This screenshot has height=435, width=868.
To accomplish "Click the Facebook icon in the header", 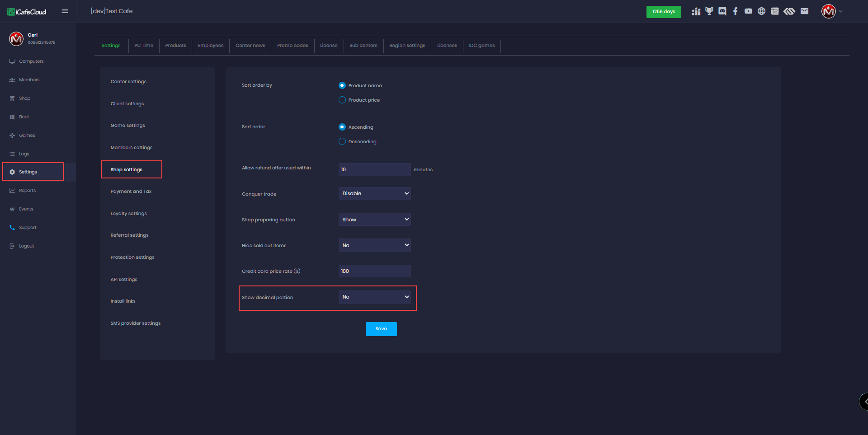I will tap(736, 11).
